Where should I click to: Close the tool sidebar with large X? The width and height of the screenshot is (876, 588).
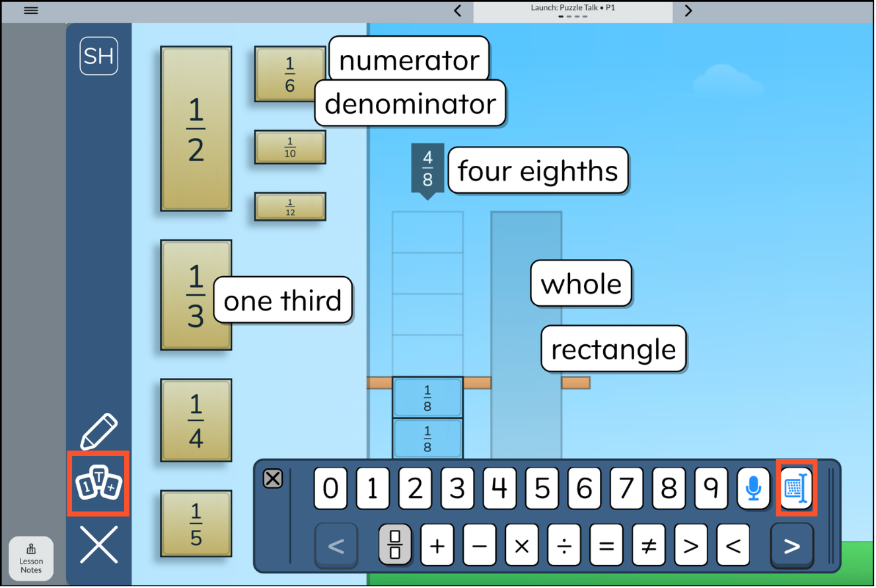pos(99,544)
